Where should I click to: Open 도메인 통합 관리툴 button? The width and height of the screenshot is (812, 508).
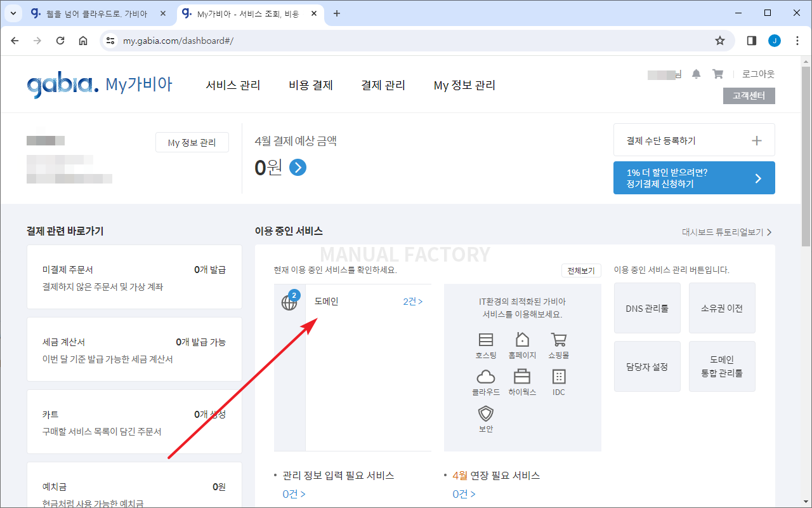pos(722,366)
